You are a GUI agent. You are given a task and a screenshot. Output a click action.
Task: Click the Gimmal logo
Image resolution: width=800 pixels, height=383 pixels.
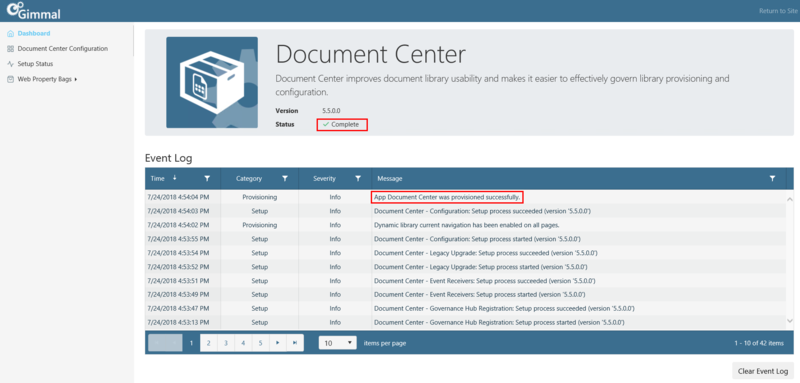point(33,11)
